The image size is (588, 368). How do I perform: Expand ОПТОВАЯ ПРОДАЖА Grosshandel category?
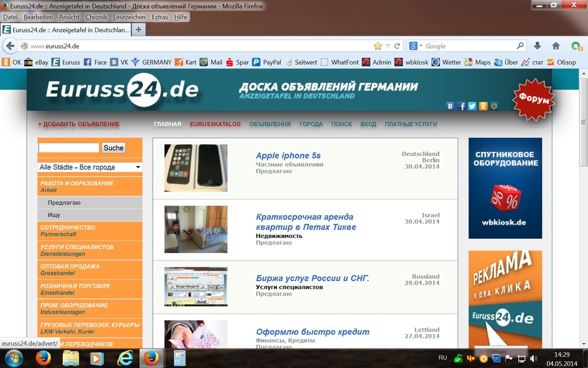click(x=90, y=270)
